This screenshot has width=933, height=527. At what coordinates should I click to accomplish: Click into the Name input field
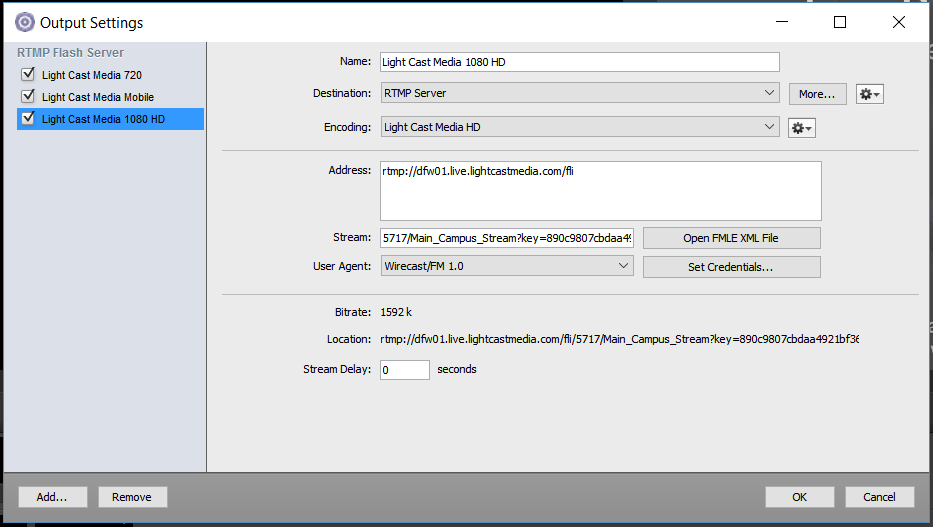pos(580,62)
